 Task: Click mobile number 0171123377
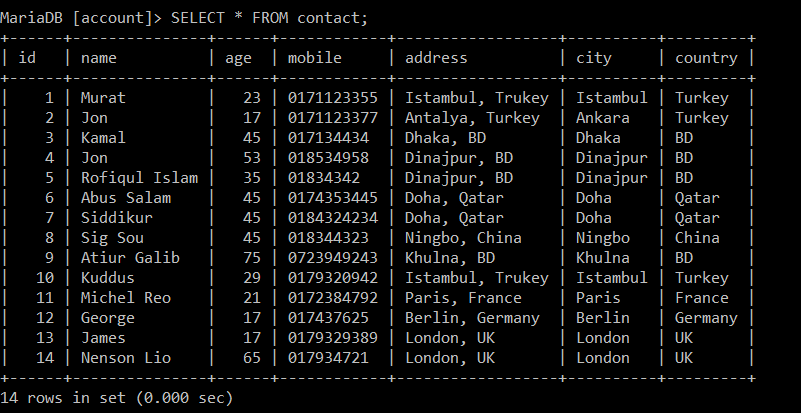click(333, 118)
